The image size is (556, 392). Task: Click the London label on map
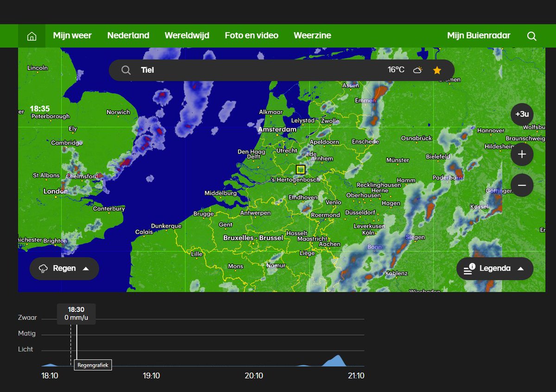56,191
